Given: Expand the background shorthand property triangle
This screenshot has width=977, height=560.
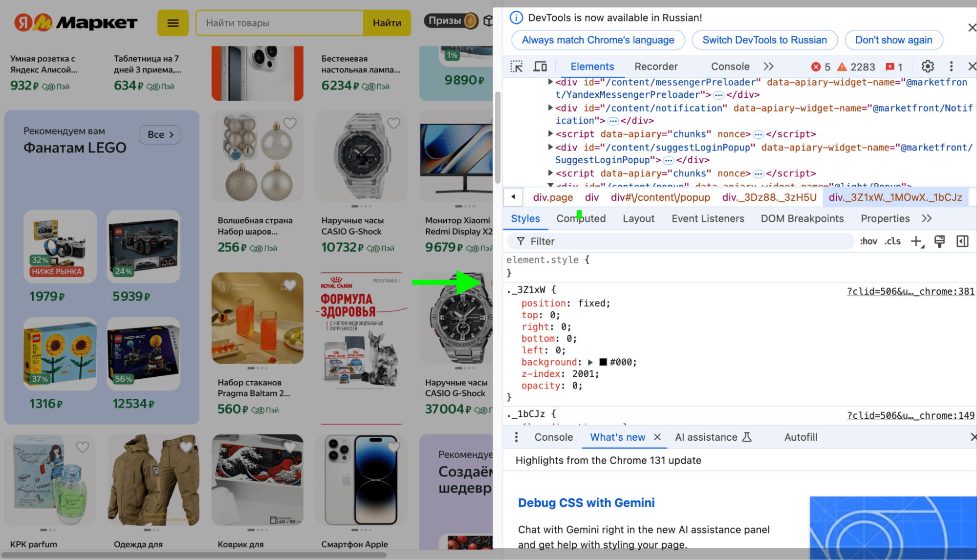Looking at the screenshot, I should [x=590, y=362].
